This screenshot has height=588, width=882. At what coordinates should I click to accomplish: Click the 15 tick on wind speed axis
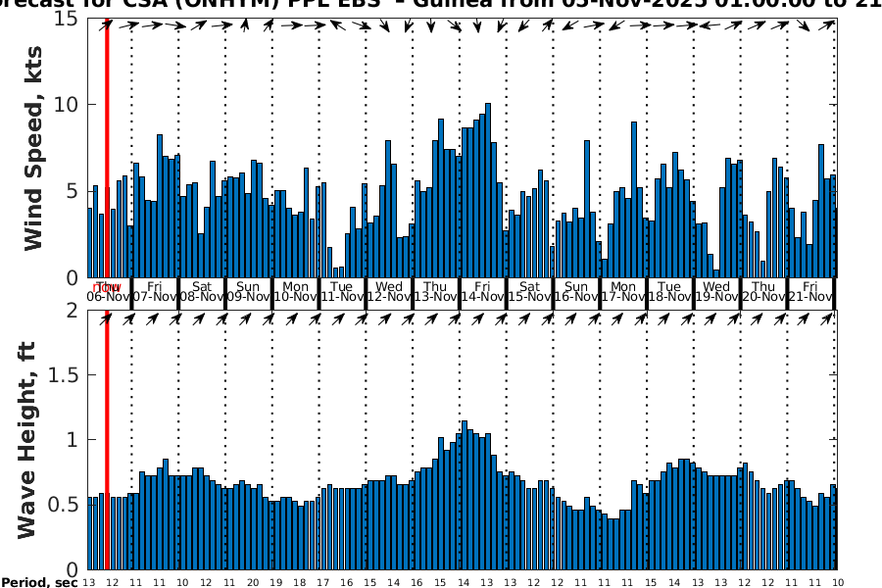click(x=69, y=19)
